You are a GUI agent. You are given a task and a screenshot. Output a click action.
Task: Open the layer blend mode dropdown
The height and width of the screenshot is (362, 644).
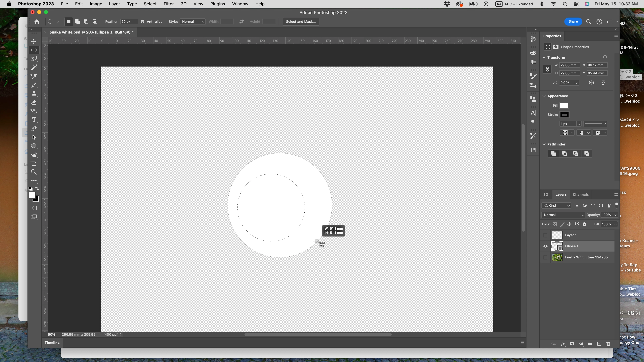563,215
